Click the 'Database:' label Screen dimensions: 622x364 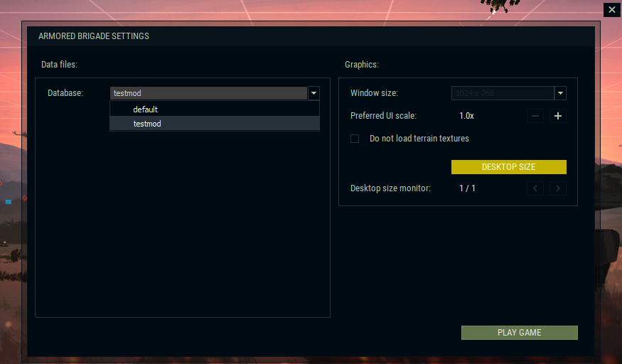pyautogui.click(x=65, y=93)
